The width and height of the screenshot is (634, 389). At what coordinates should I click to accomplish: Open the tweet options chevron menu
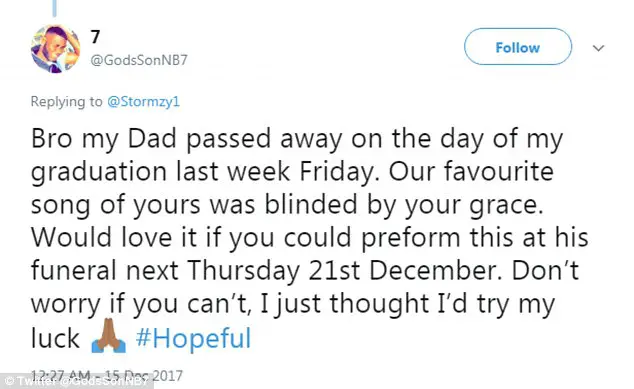click(598, 48)
